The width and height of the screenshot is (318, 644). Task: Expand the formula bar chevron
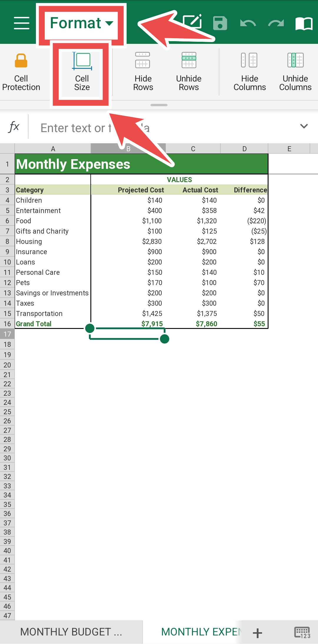pyautogui.click(x=304, y=126)
